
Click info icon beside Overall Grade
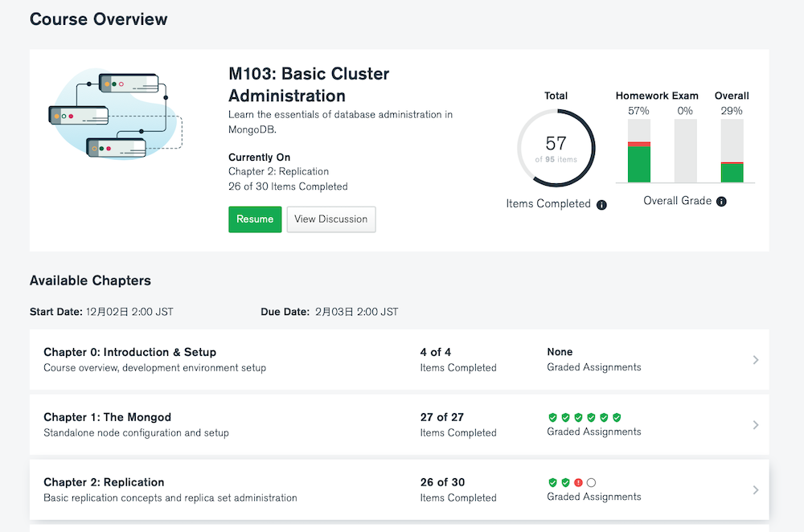tap(721, 202)
